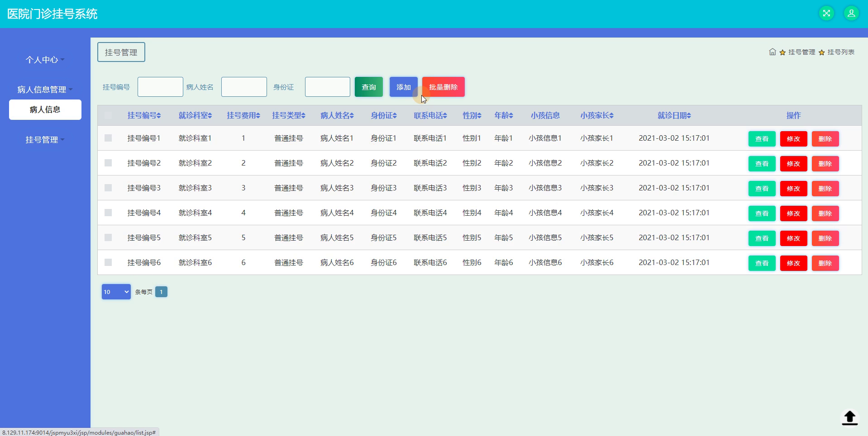
Task: Click the 操作 column header
Action: click(794, 115)
